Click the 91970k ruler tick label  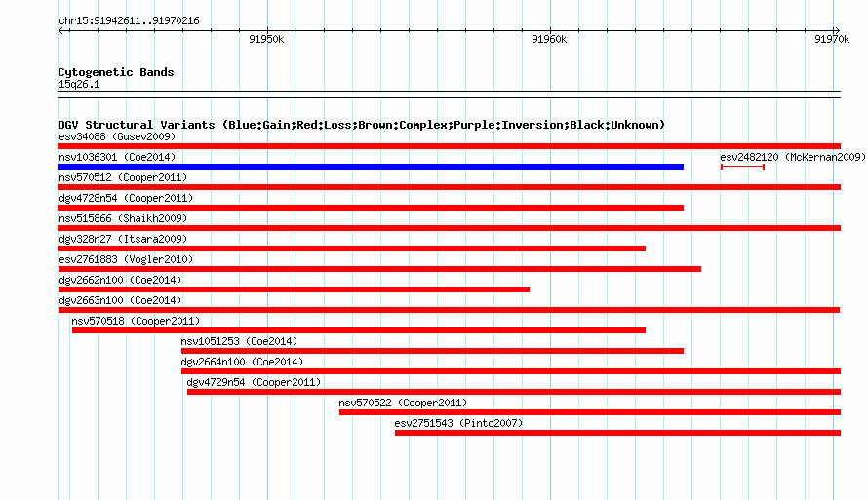(832, 39)
